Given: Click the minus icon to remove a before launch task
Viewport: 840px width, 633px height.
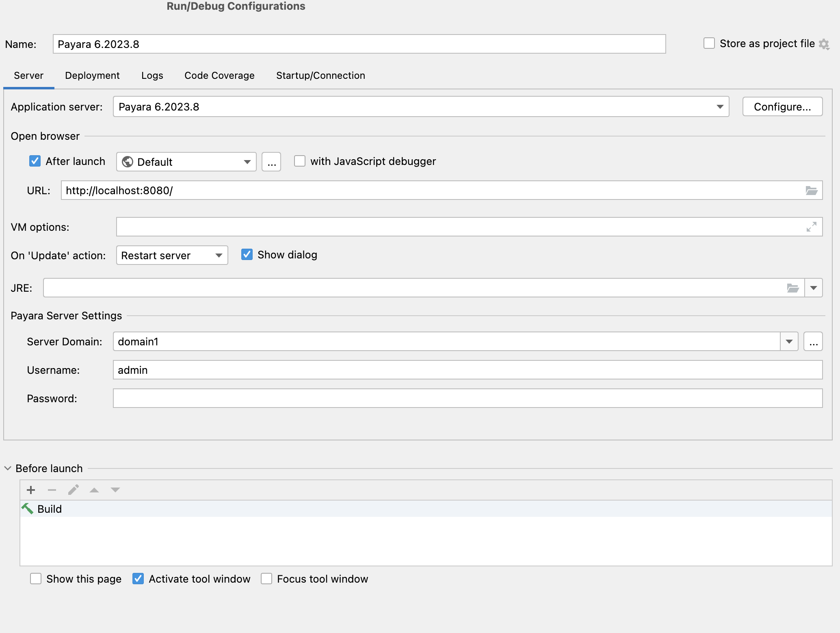Looking at the screenshot, I should click(52, 490).
